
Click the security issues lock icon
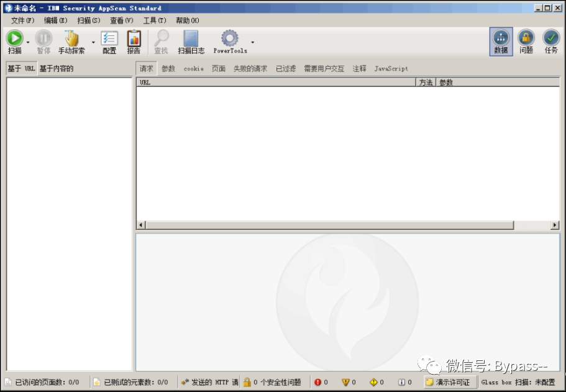pos(247,382)
